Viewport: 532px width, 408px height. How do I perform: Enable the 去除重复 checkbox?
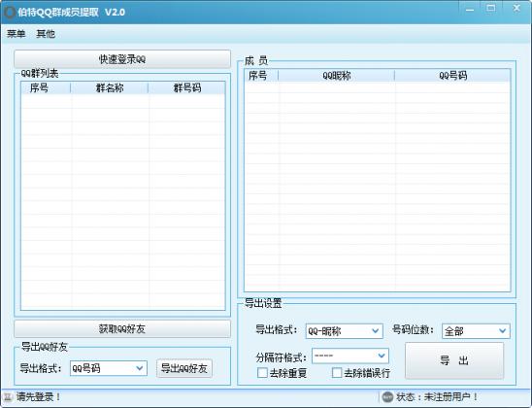click(262, 372)
